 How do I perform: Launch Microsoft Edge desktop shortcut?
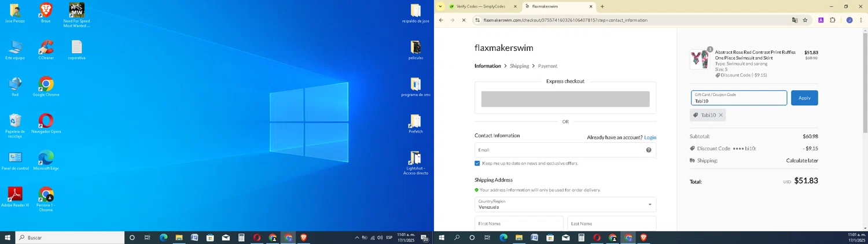[46, 160]
